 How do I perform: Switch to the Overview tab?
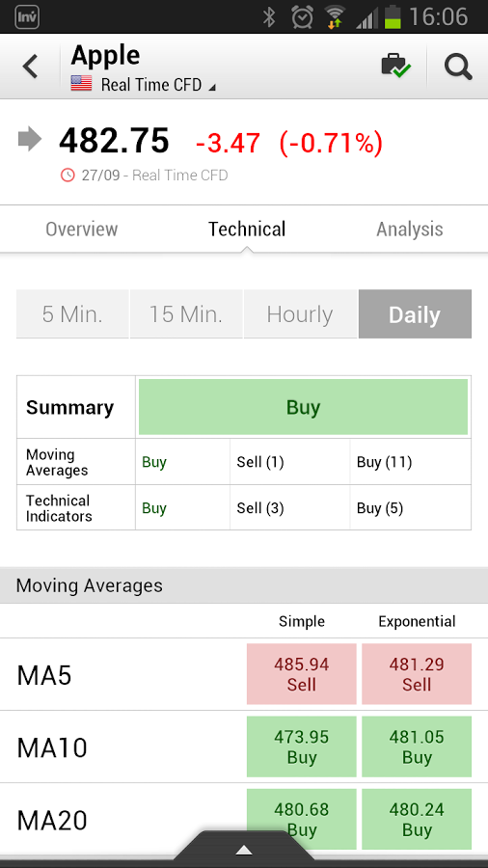coord(81,230)
